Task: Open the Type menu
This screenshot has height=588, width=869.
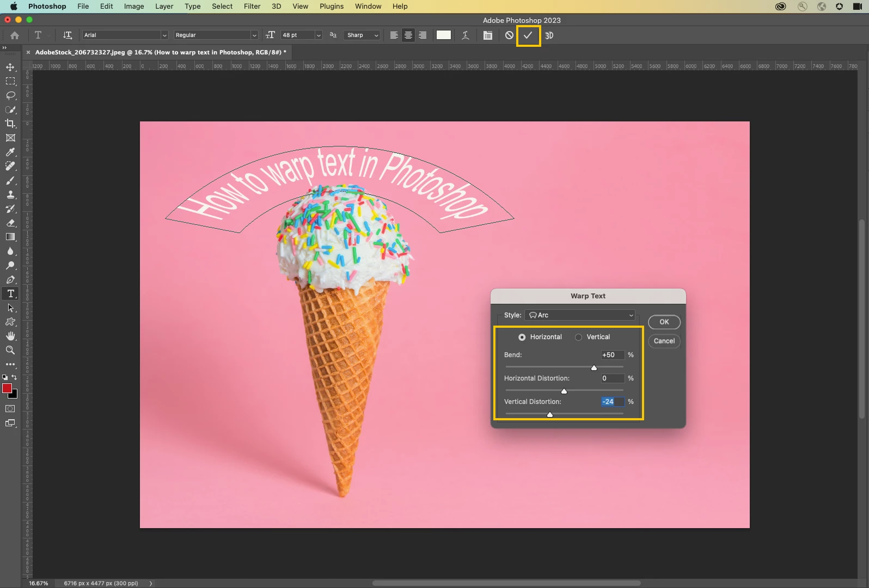Action: [193, 7]
